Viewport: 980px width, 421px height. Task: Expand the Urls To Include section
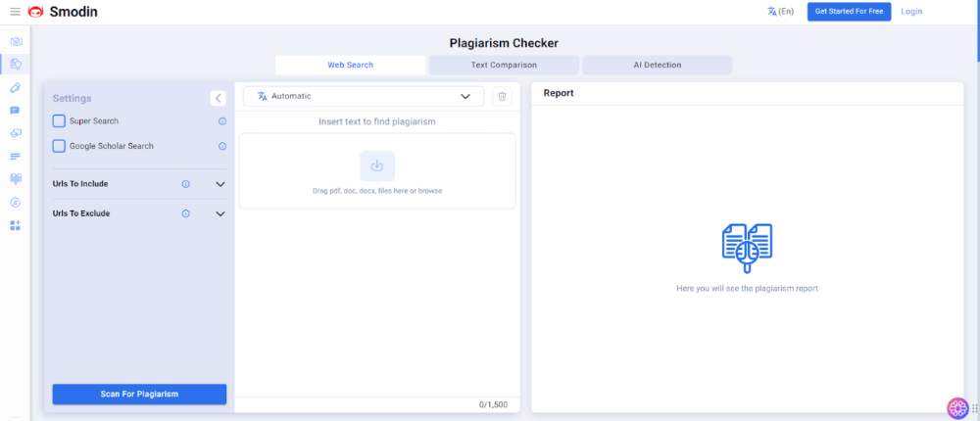(x=220, y=184)
